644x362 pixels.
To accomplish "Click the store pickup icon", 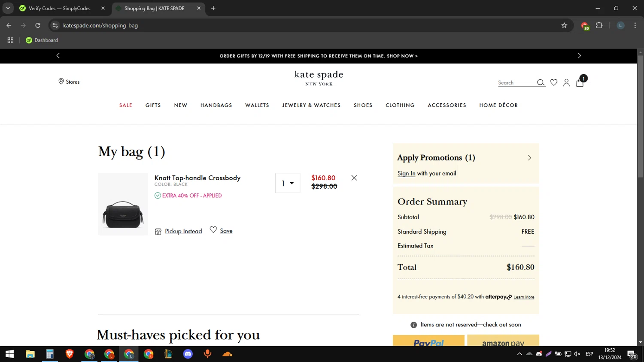I will point(158,232).
